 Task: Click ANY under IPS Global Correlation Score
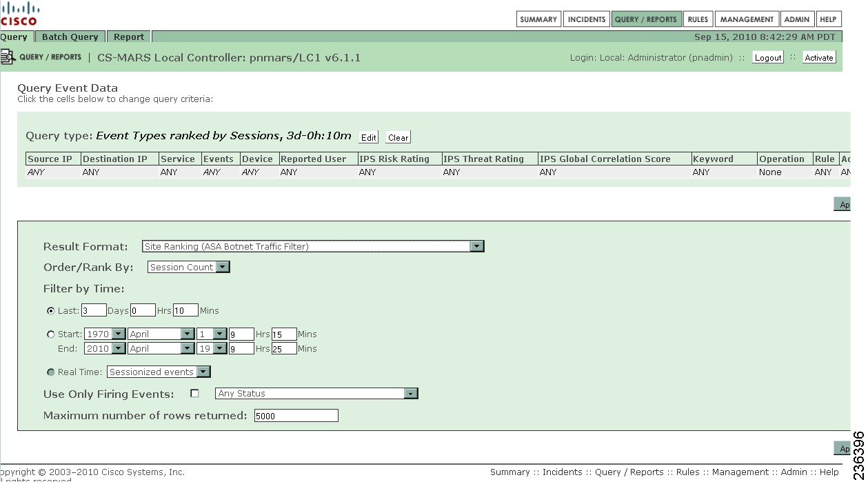615,172
